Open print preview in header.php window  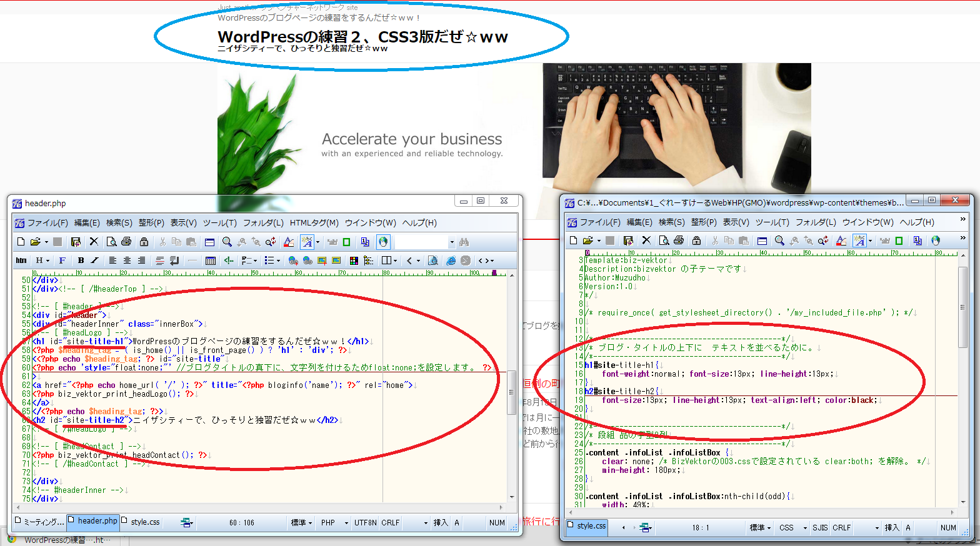pos(111,242)
